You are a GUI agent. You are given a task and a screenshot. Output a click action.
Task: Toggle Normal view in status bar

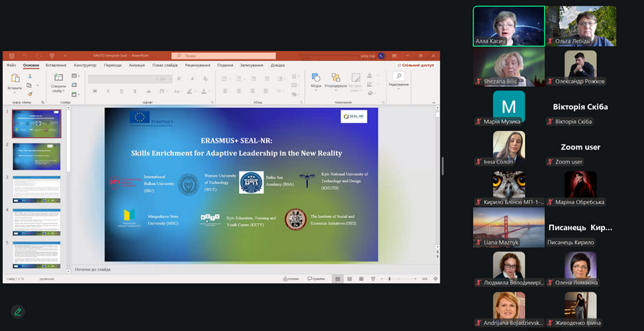pyautogui.click(x=337, y=279)
